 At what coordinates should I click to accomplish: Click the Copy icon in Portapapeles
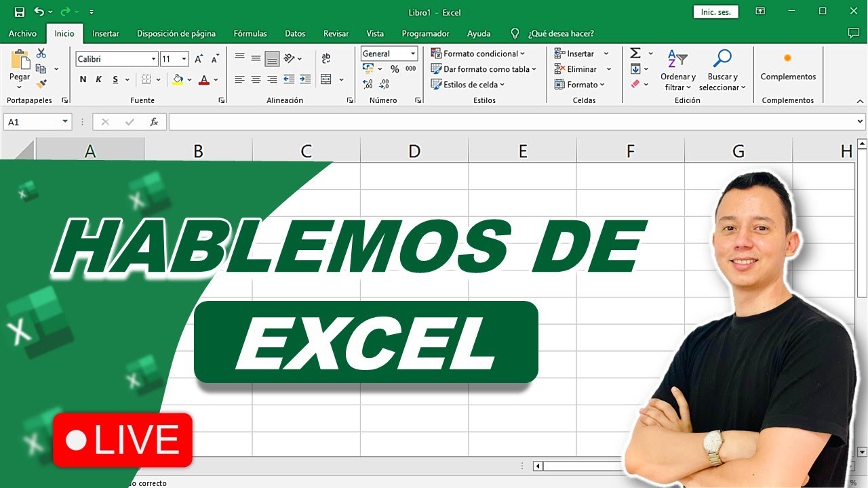pos(41,68)
